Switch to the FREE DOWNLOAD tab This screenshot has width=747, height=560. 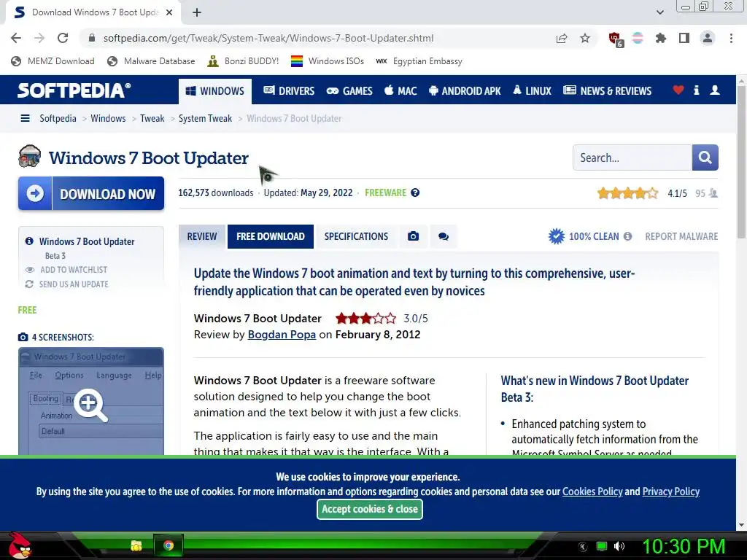pyautogui.click(x=270, y=237)
